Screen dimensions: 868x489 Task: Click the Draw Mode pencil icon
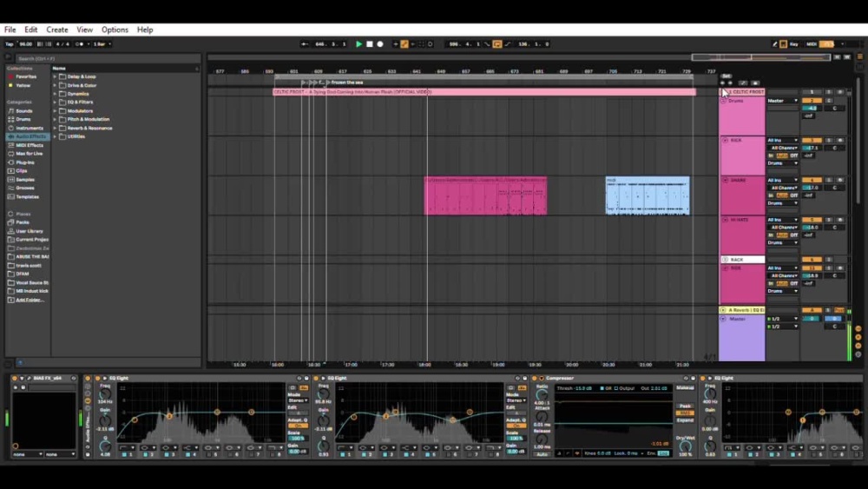774,44
